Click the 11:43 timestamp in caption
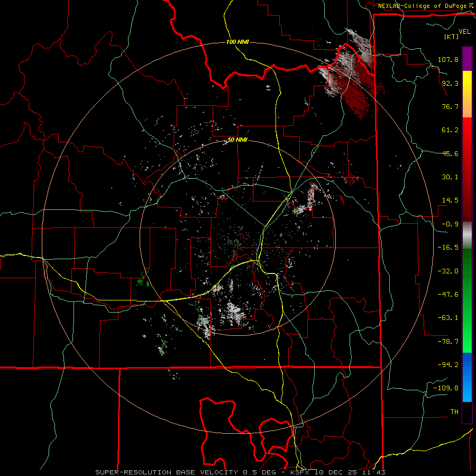 [374, 472]
